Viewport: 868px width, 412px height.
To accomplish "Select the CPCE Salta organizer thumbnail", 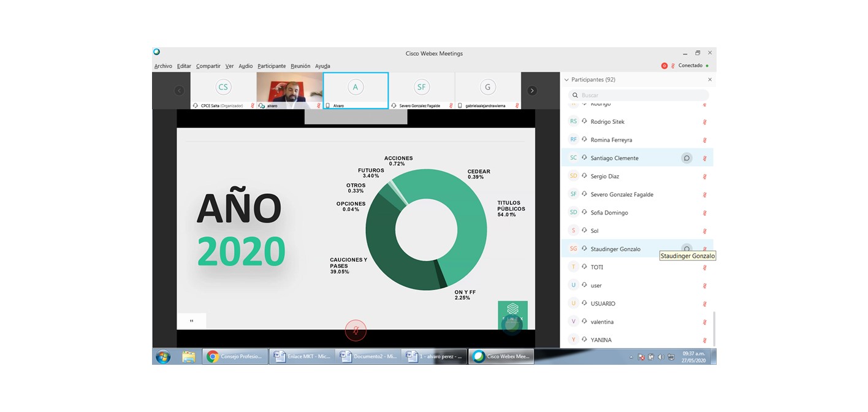I will (223, 91).
